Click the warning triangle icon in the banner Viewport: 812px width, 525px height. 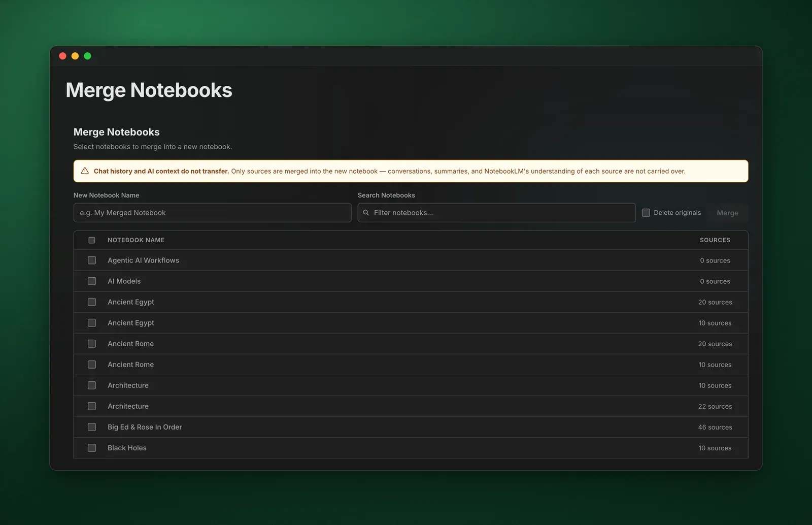[85, 171]
